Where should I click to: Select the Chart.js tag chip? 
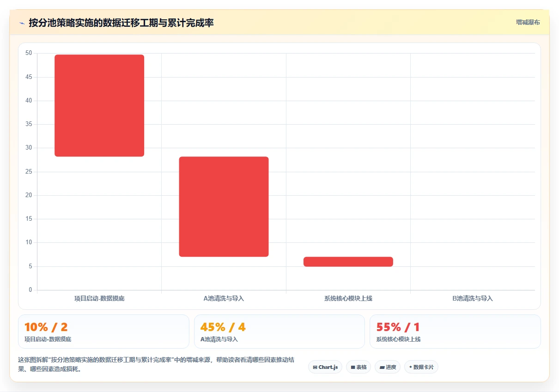[x=325, y=367]
